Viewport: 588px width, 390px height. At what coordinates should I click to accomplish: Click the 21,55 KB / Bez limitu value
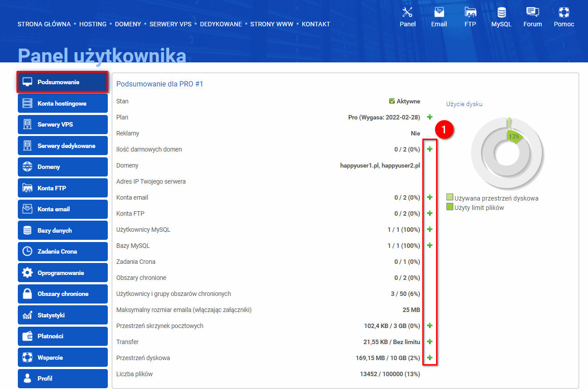(392, 342)
